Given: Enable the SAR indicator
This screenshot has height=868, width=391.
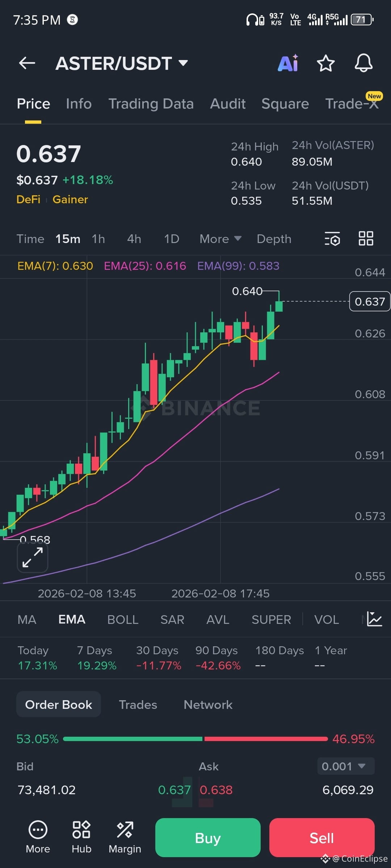Looking at the screenshot, I should [x=172, y=620].
